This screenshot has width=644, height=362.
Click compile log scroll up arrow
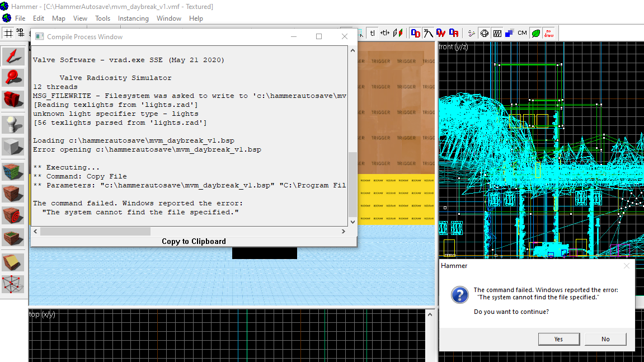click(352, 50)
